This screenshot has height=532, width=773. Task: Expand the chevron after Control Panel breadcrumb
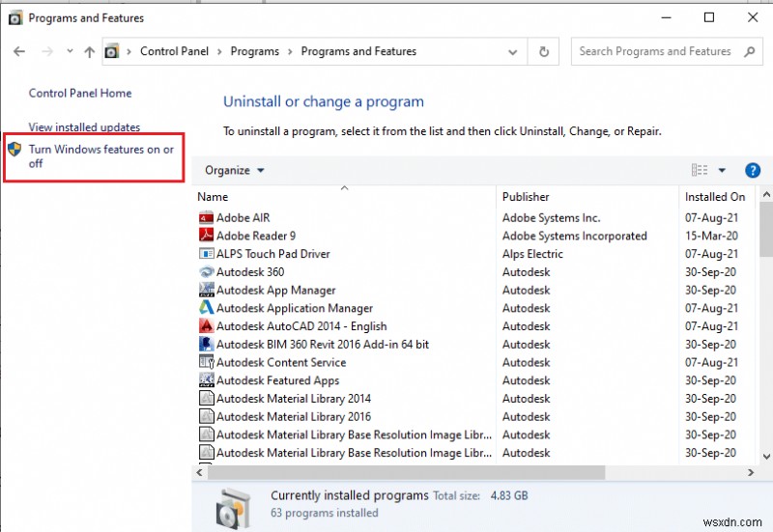click(219, 52)
